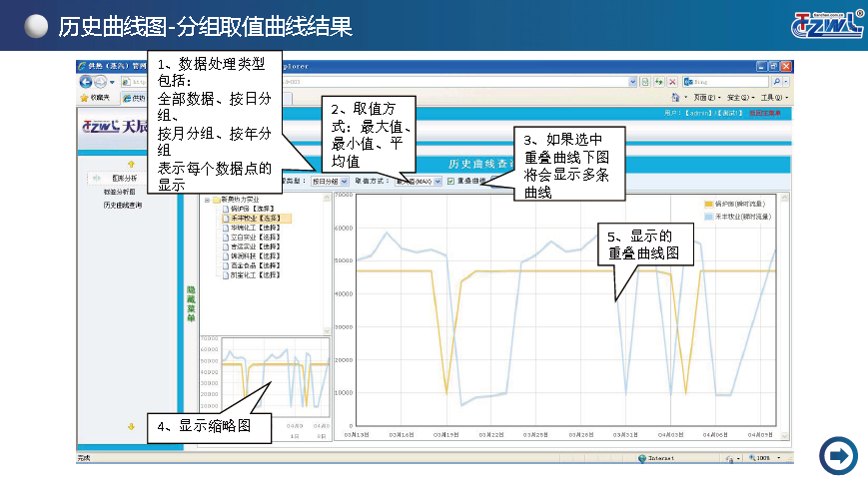Image resolution: width=868 pixels, height=487 pixels.
Task: Click the red 返回主菜单 link
Action: pos(764,114)
